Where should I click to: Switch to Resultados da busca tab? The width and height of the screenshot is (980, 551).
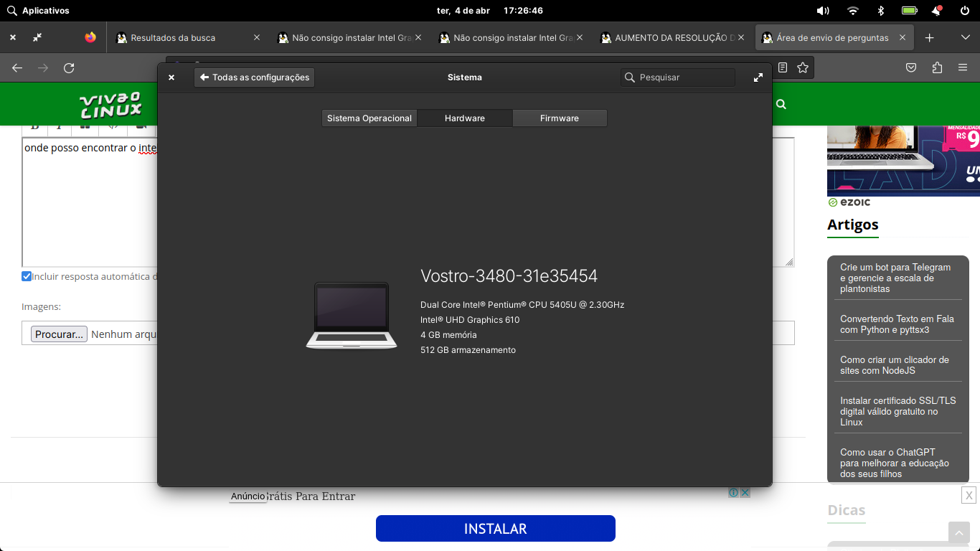[x=173, y=38]
